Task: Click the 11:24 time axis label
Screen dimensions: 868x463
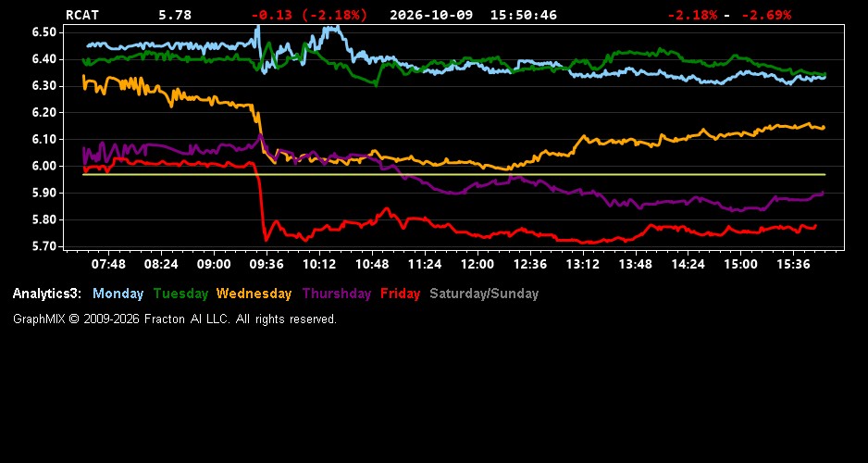Action: click(x=425, y=264)
